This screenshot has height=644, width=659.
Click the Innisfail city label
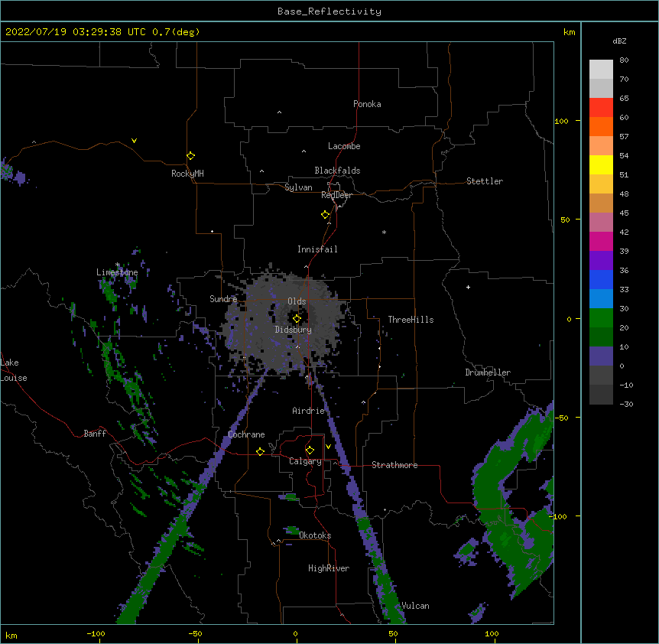coord(317,249)
